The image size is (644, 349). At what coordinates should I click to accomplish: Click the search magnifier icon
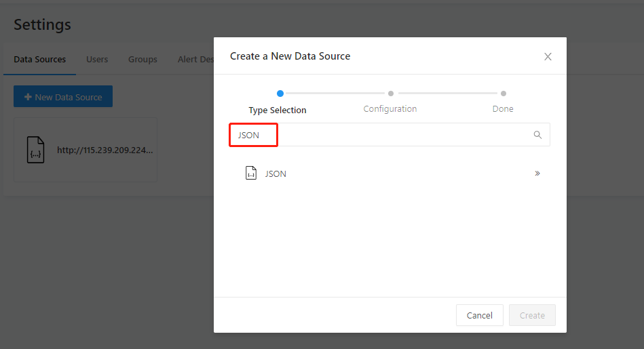click(x=537, y=134)
